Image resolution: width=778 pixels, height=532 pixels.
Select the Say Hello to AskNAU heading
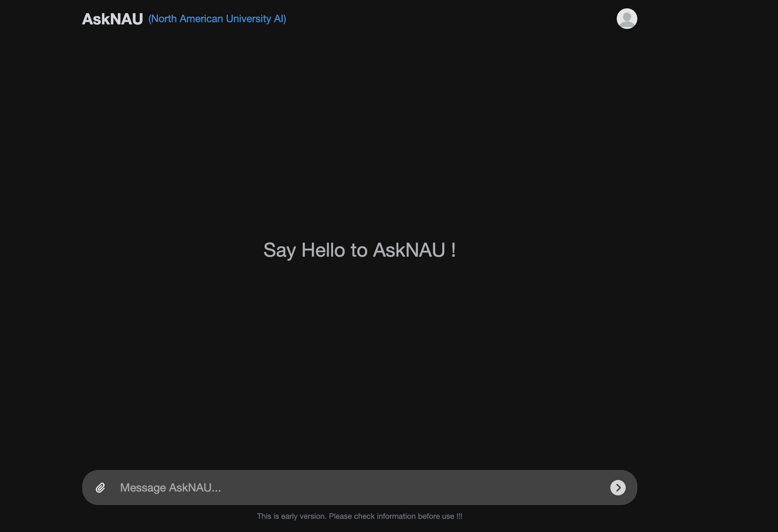click(359, 250)
